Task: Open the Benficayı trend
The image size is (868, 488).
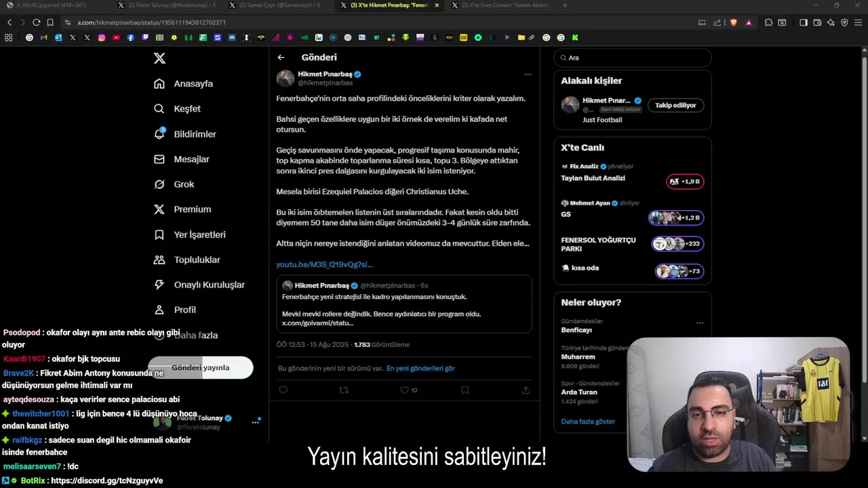Action: (x=576, y=330)
